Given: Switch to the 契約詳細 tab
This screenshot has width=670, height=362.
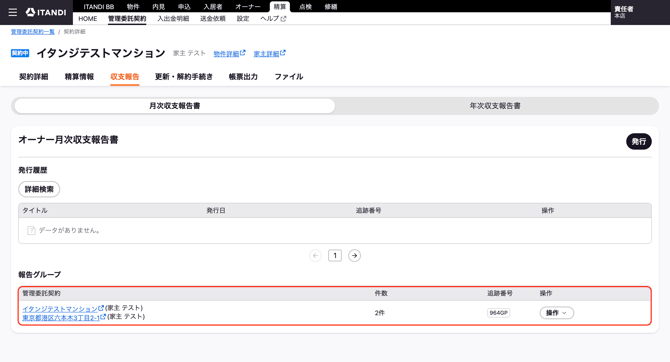Looking at the screenshot, I should pos(34,77).
